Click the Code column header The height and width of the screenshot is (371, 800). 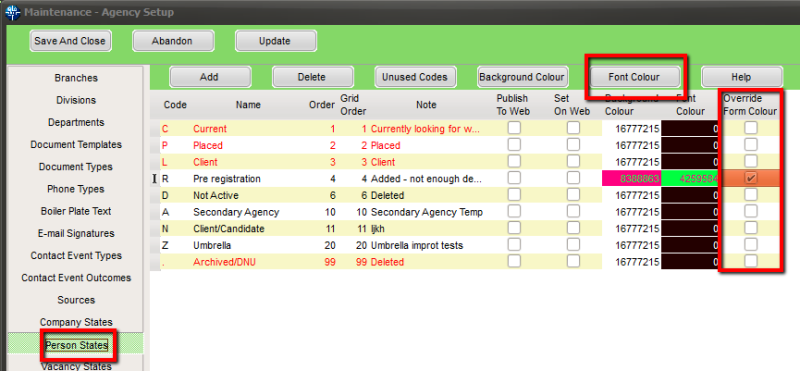click(175, 105)
